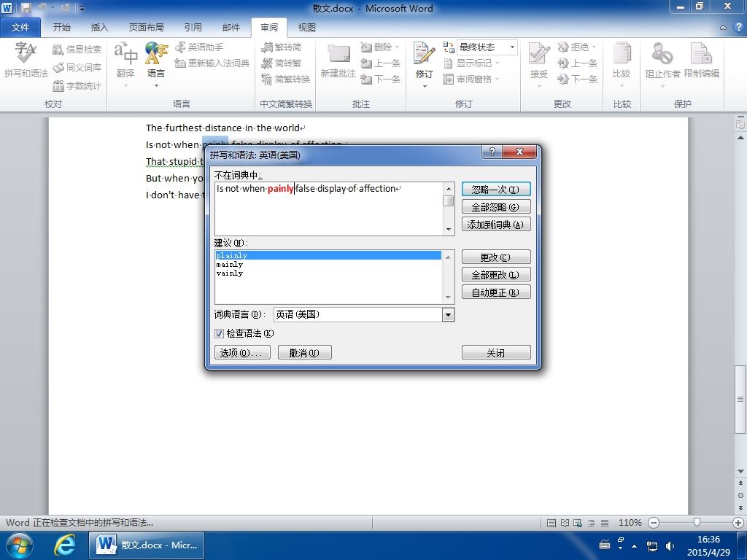Viewport: 747px width, 560px height.
Task: Open Internet Explorer from taskbar
Action: (x=64, y=544)
